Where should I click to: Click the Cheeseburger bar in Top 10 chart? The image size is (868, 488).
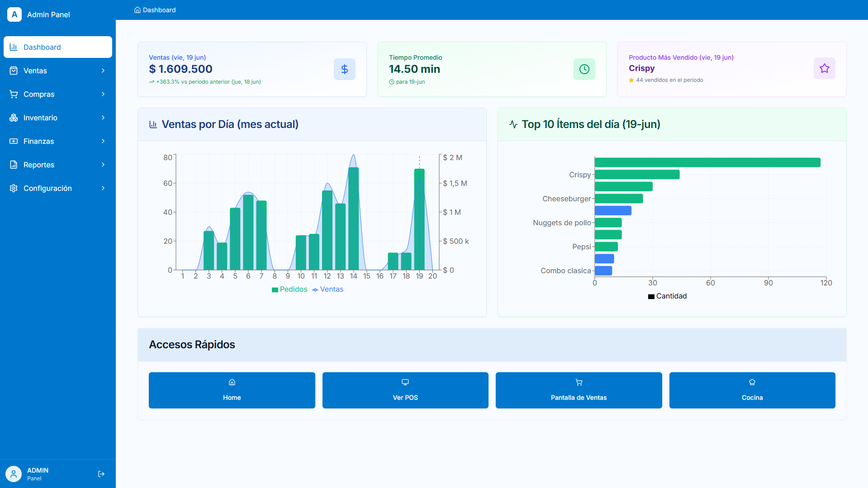coord(619,199)
